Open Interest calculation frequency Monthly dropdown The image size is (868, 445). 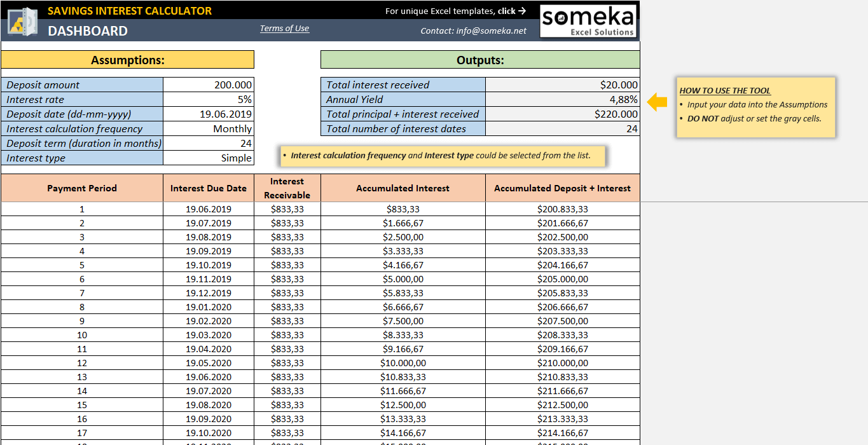(209, 129)
